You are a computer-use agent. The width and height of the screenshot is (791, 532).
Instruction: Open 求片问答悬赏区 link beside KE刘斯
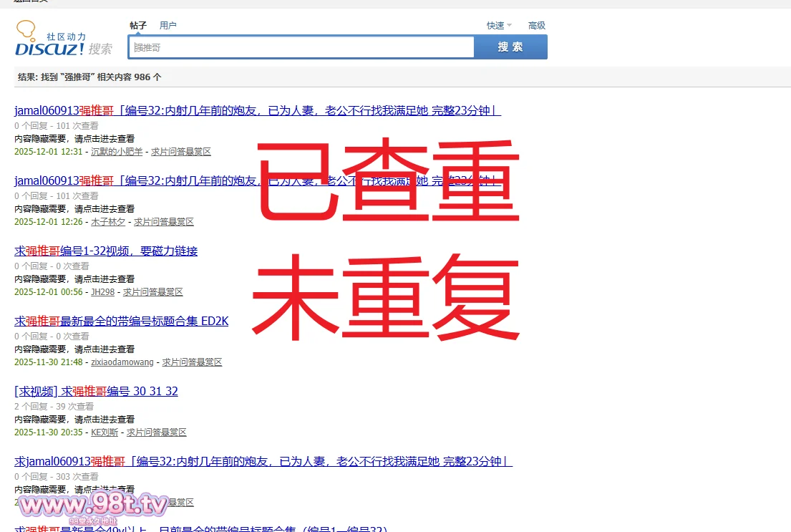(x=156, y=432)
